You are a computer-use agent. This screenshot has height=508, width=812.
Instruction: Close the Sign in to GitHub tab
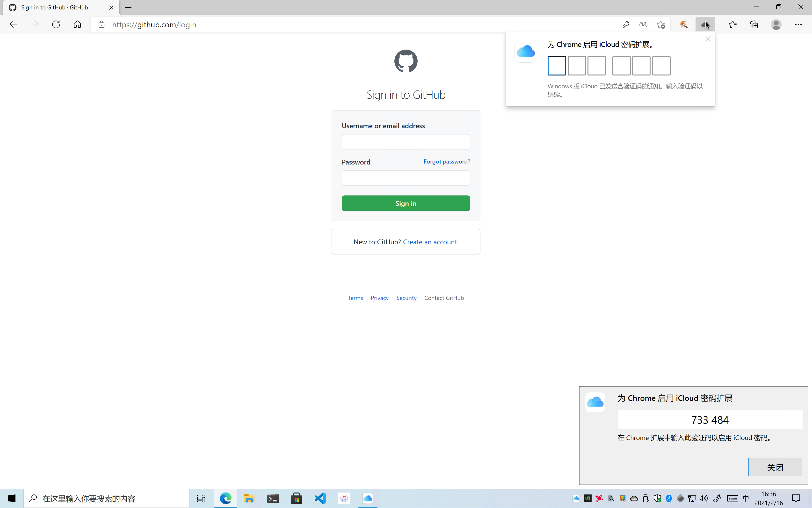pyautogui.click(x=111, y=7)
